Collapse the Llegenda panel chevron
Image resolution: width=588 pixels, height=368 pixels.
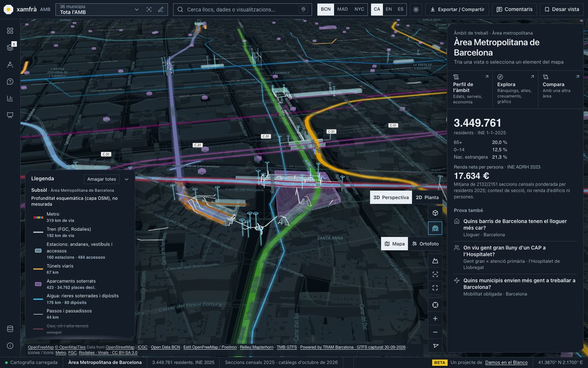tap(126, 179)
